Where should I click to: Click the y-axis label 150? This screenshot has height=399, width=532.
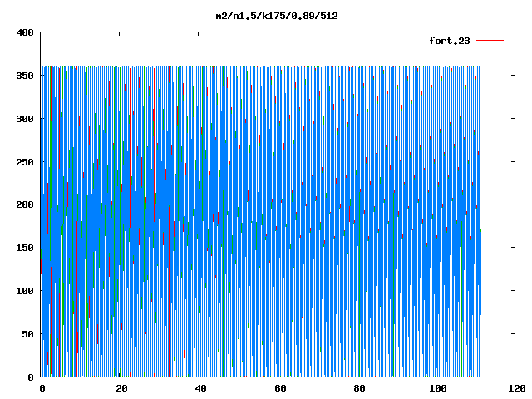coord(25,248)
